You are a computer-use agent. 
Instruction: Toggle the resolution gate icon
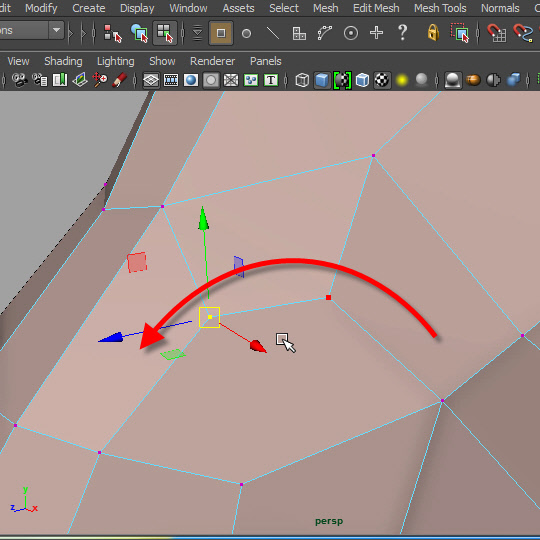point(191,81)
